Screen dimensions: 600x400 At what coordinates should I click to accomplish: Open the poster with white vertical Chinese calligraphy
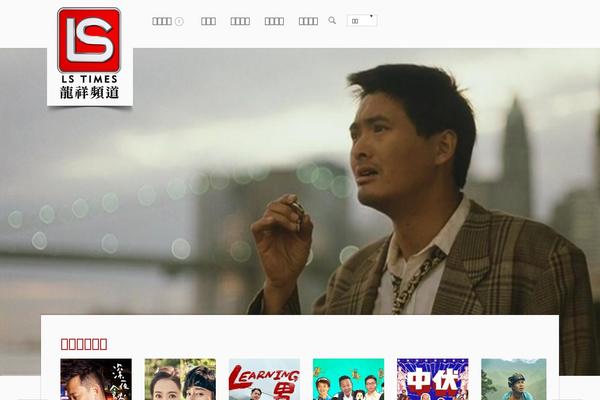96,379
